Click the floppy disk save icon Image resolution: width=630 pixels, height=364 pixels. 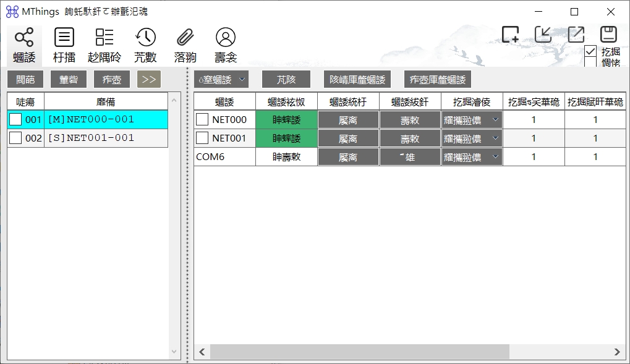coord(608,35)
